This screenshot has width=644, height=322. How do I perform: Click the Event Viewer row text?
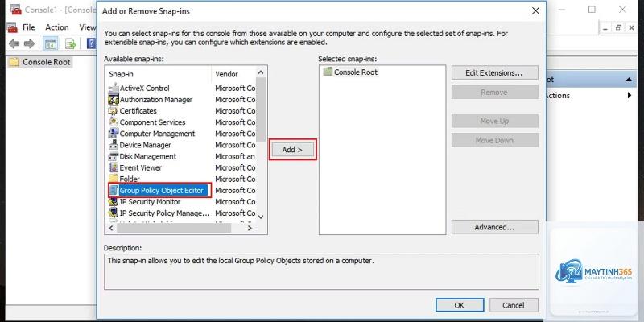(140, 167)
